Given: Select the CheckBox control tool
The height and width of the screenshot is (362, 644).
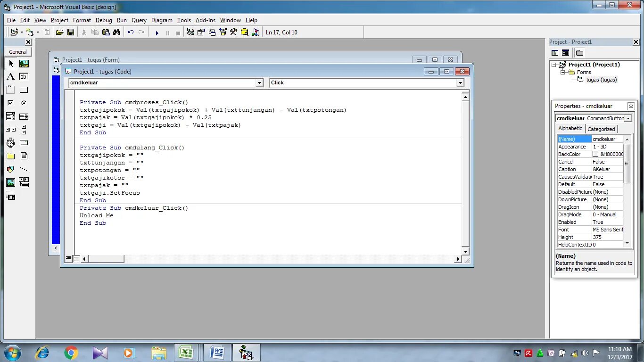Looking at the screenshot, I should click(11, 103).
